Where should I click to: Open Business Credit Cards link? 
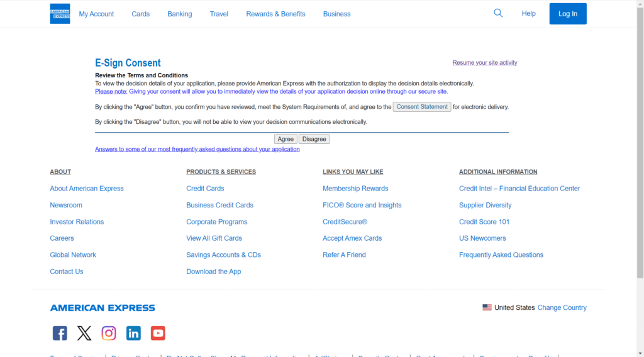click(x=219, y=205)
